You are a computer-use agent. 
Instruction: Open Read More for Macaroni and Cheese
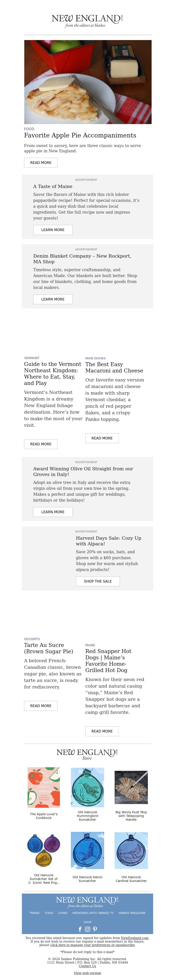click(x=102, y=438)
